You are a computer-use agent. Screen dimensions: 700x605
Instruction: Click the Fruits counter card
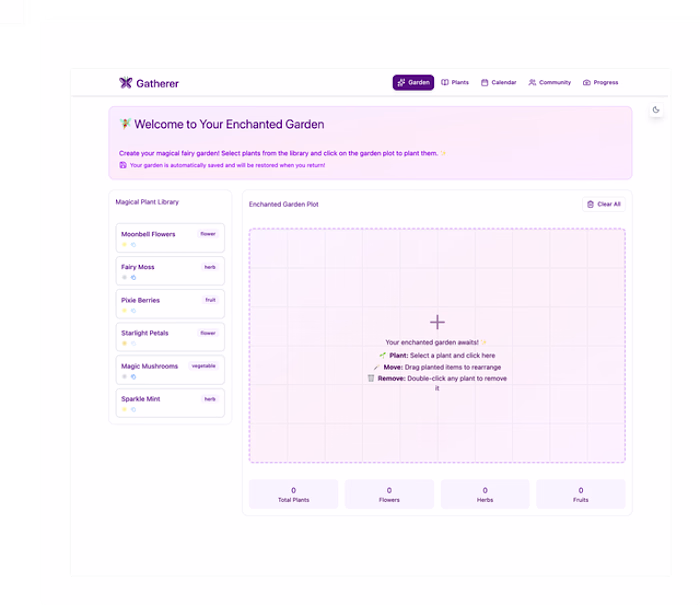click(581, 494)
